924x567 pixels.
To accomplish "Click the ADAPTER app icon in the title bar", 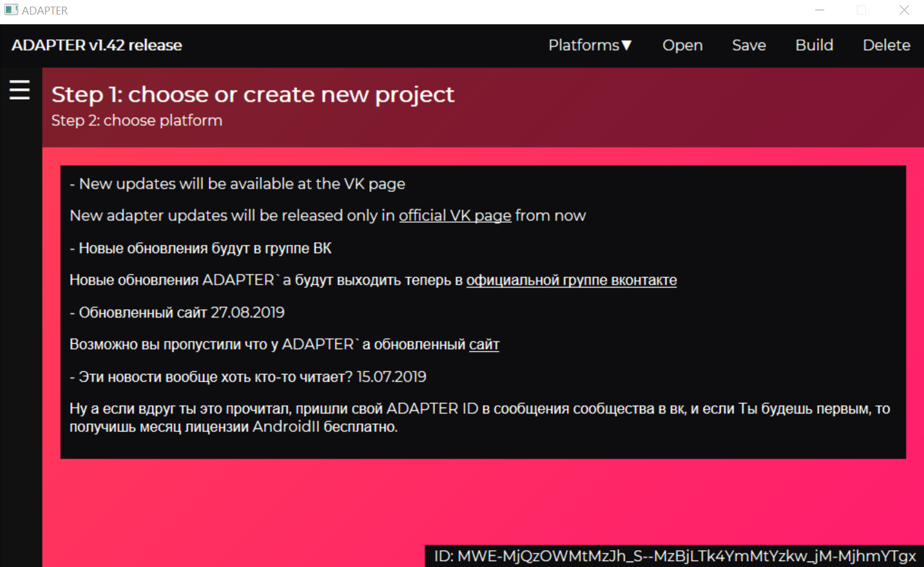I will click(11, 10).
